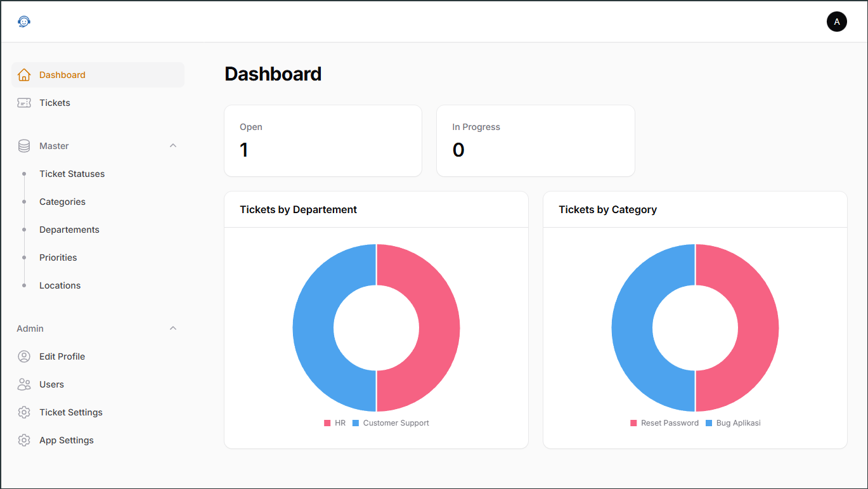Viewport: 868px width, 489px height.
Task: Toggle the HR legend entry on the Departement chart
Action: coord(335,422)
